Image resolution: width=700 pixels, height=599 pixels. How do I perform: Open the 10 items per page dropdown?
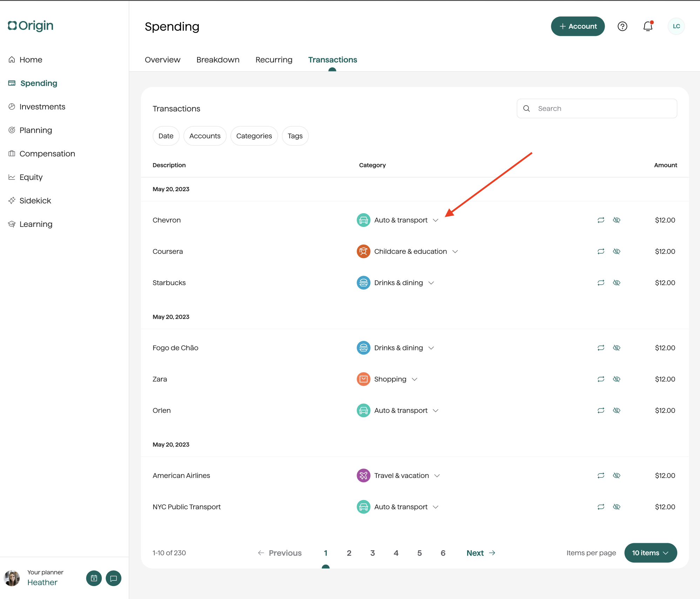[x=651, y=553]
